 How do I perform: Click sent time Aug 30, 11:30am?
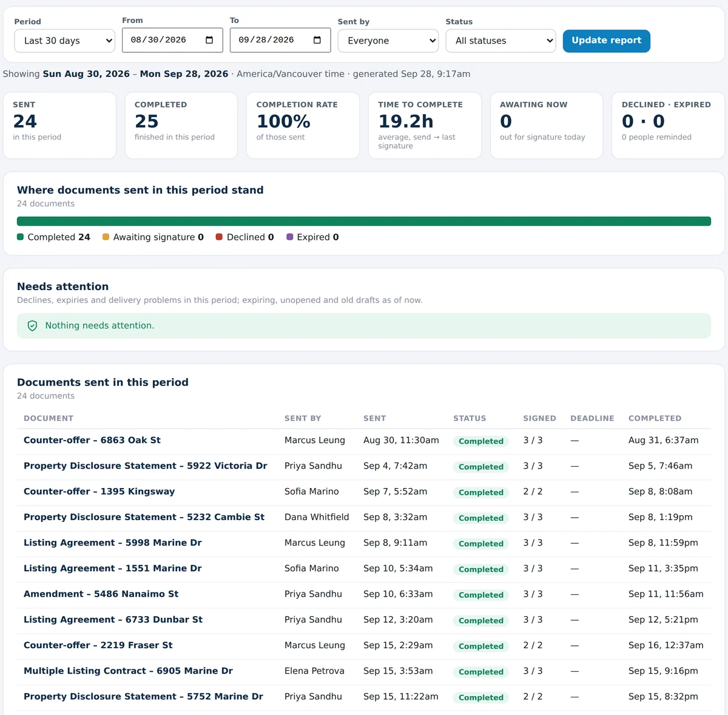pyautogui.click(x=401, y=440)
